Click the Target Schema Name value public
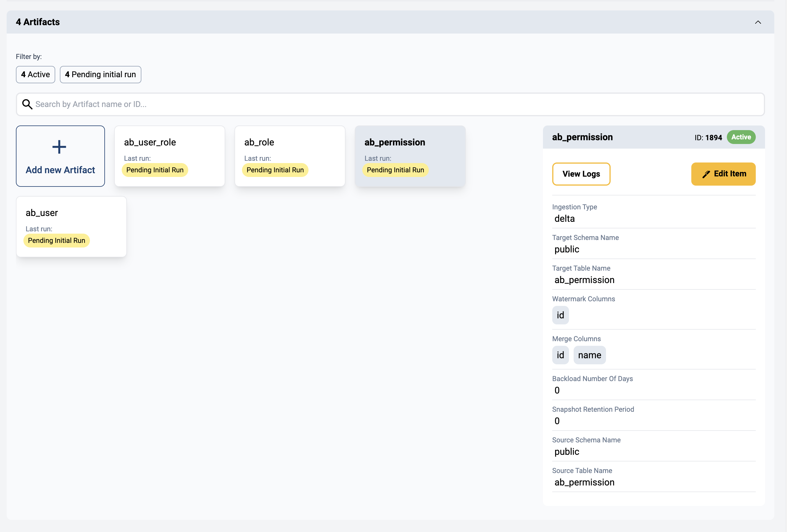The height and width of the screenshot is (532, 787). 567,250
